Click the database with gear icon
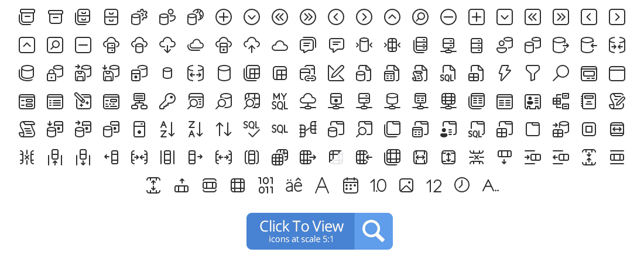This screenshot has width=644, height=259. [x=139, y=17]
